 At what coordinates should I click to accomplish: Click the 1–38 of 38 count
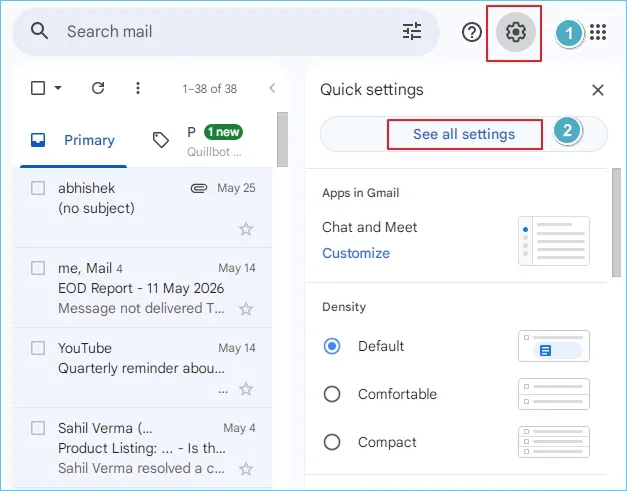point(210,89)
